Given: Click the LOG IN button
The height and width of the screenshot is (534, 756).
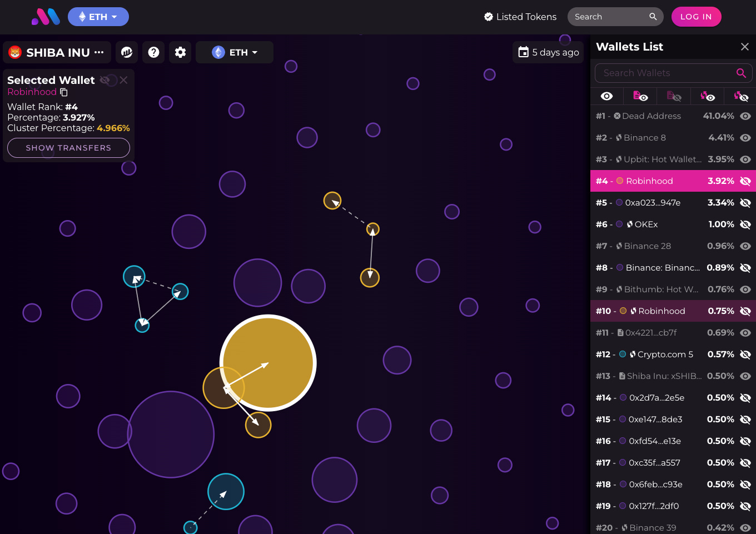Looking at the screenshot, I should [x=696, y=17].
